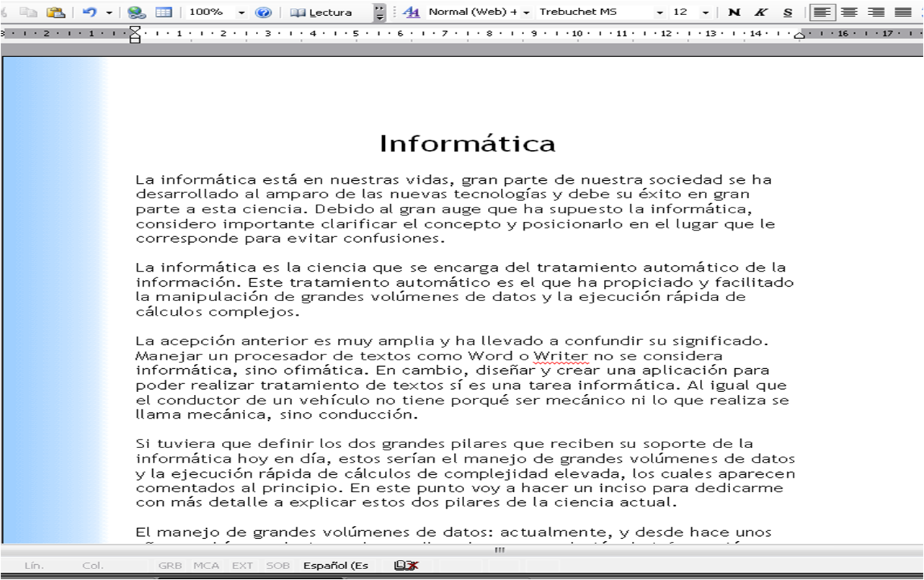This screenshot has width=924, height=580.
Task: Toggle overtype mode via SOB indicator
Action: tap(278, 565)
